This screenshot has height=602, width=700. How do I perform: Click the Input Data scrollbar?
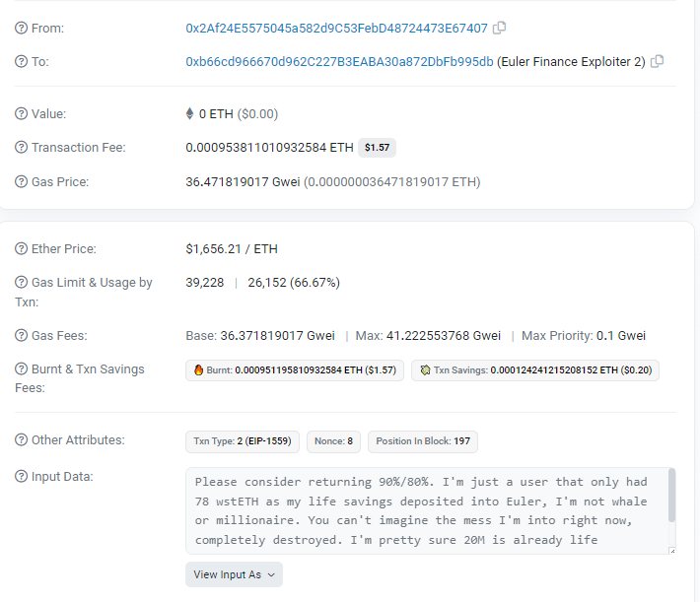(x=671, y=495)
